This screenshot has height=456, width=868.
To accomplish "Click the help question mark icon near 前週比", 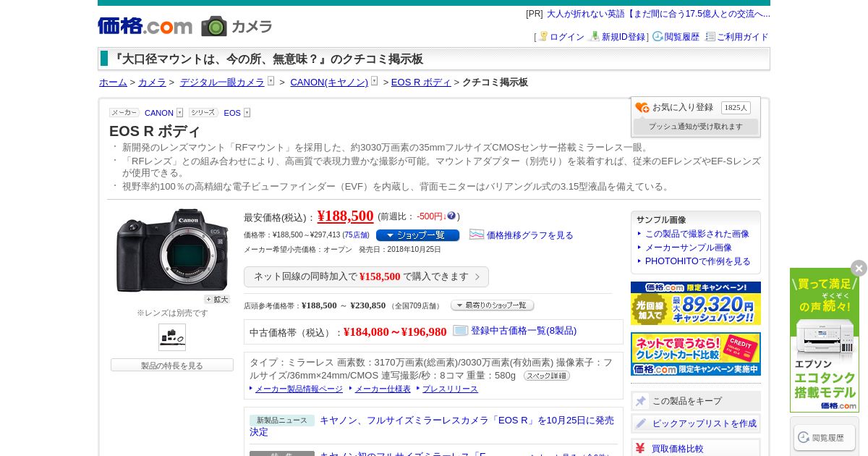I will point(451,216).
